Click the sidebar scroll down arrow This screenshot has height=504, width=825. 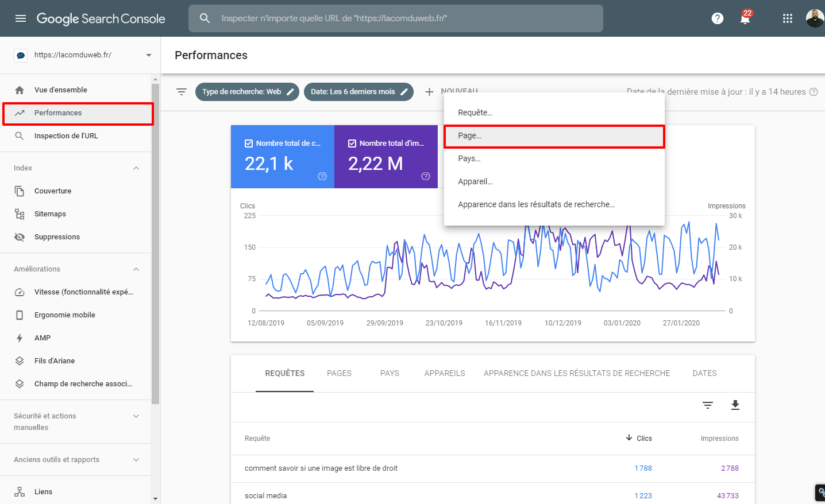(x=155, y=499)
